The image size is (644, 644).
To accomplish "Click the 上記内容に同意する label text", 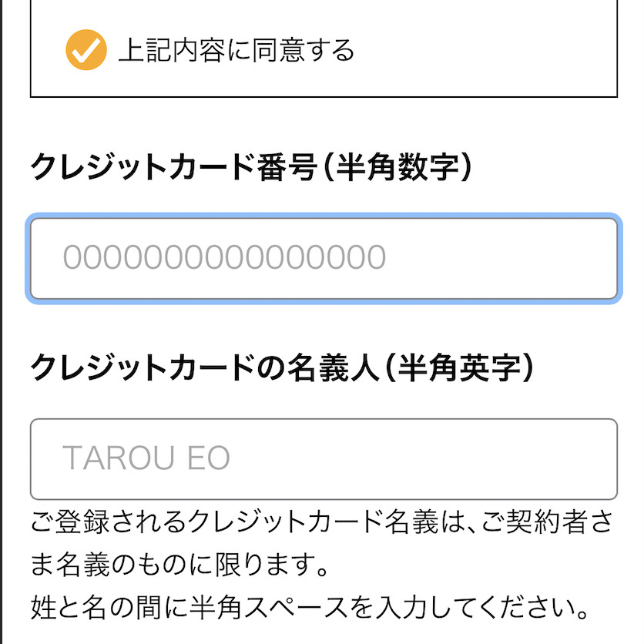I will point(236,52).
